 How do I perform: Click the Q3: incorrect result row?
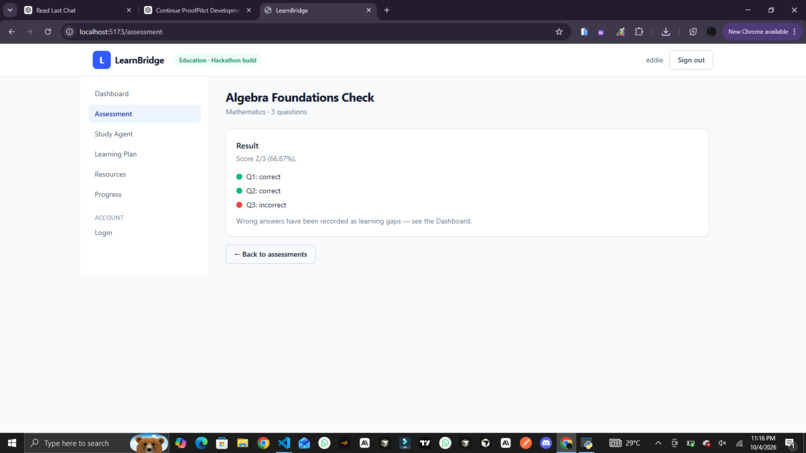coord(261,205)
